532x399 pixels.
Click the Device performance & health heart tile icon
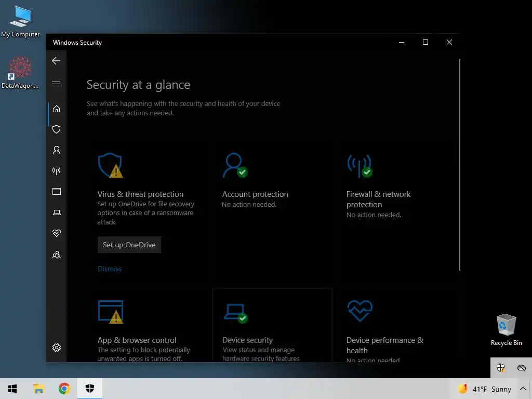click(360, 311)
